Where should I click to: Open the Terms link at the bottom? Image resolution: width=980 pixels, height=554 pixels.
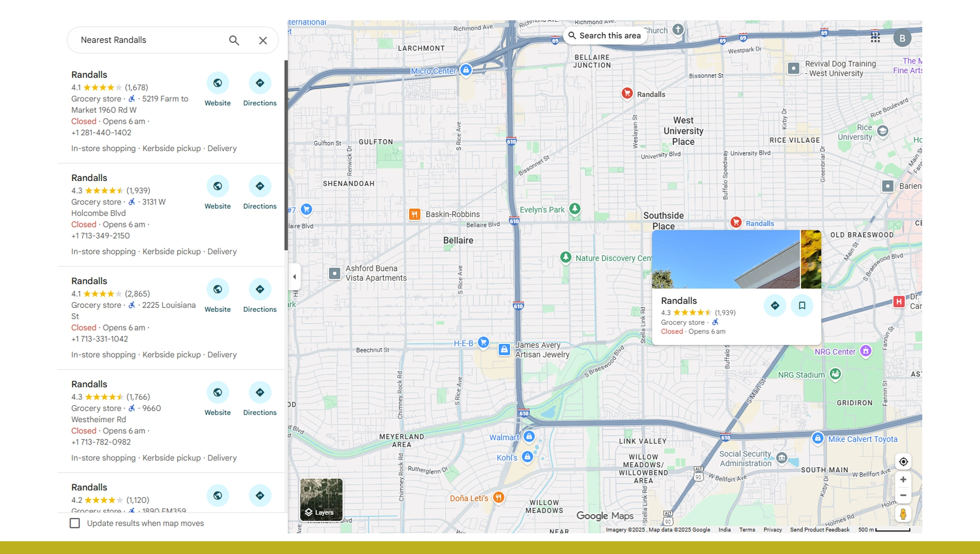pyautogui.click(x=747, y=530)
